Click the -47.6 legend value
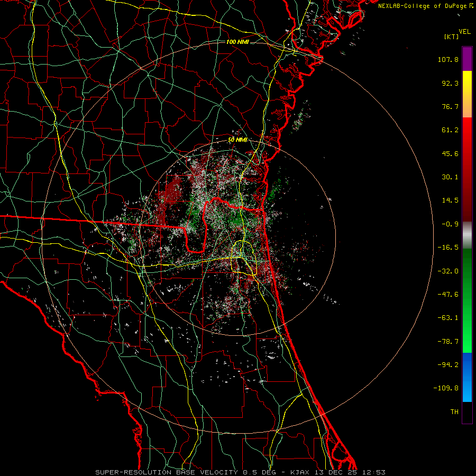Screen dimensions: 476x476 [448, 295]
